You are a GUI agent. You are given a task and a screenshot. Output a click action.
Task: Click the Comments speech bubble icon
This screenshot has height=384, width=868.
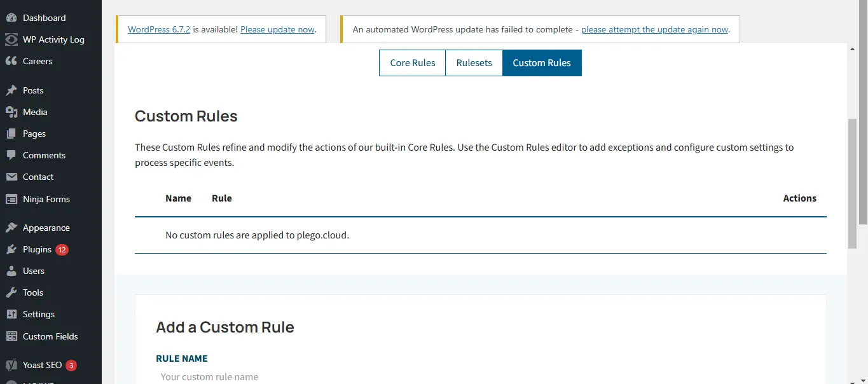[x=11, y=155]
